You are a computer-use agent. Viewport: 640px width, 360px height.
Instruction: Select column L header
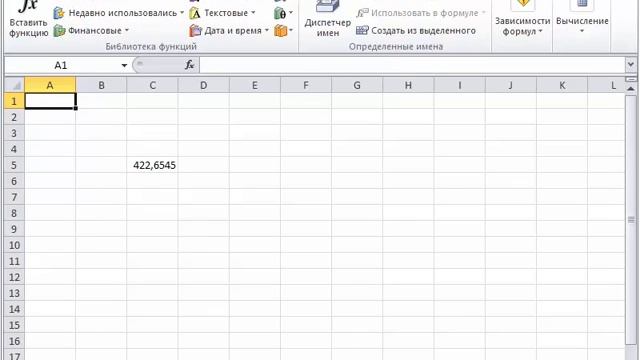click(606, 85)
